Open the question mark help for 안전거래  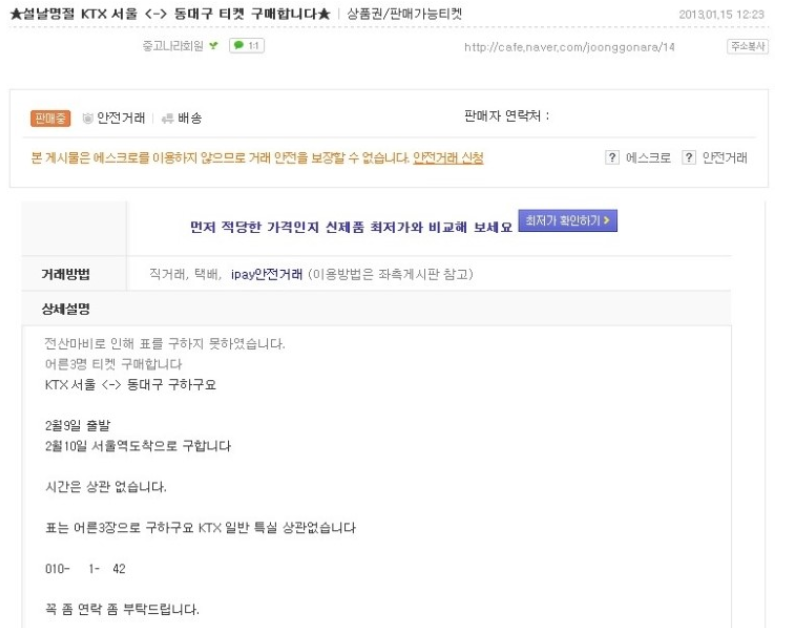click(x=689, y=158)
